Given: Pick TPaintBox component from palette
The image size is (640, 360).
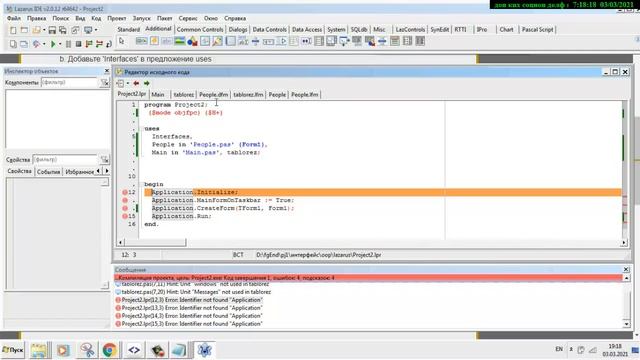Looking at the screenshot, I should point(218,41).
